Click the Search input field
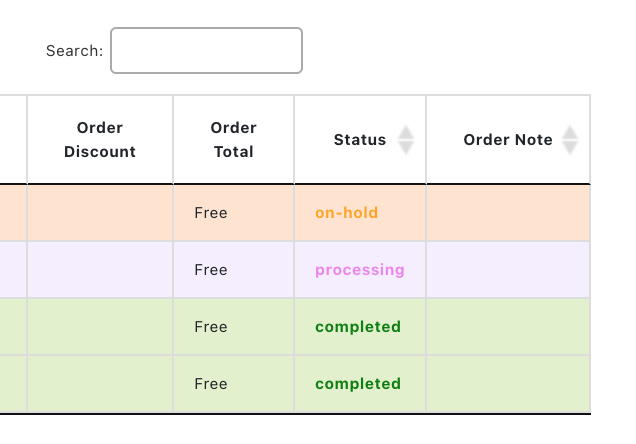The height and width of the screenshot is (444, 636). (206, 50)
